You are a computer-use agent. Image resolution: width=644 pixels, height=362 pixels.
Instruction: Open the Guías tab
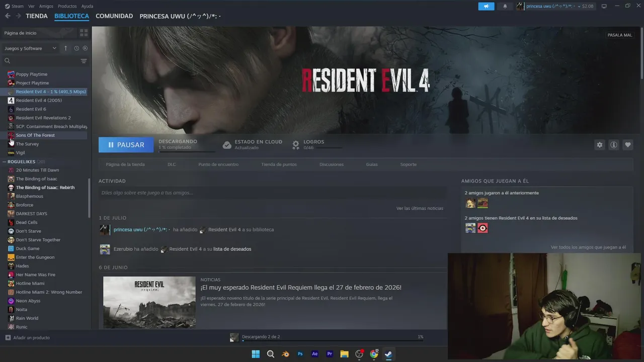372,164
